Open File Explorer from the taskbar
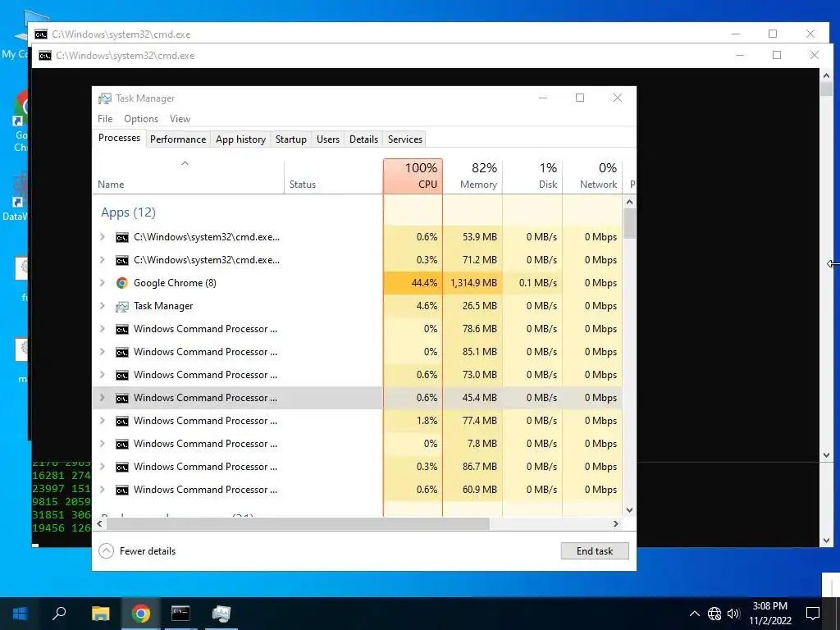This screenshot has width=840, height=630. coord(100,614)
